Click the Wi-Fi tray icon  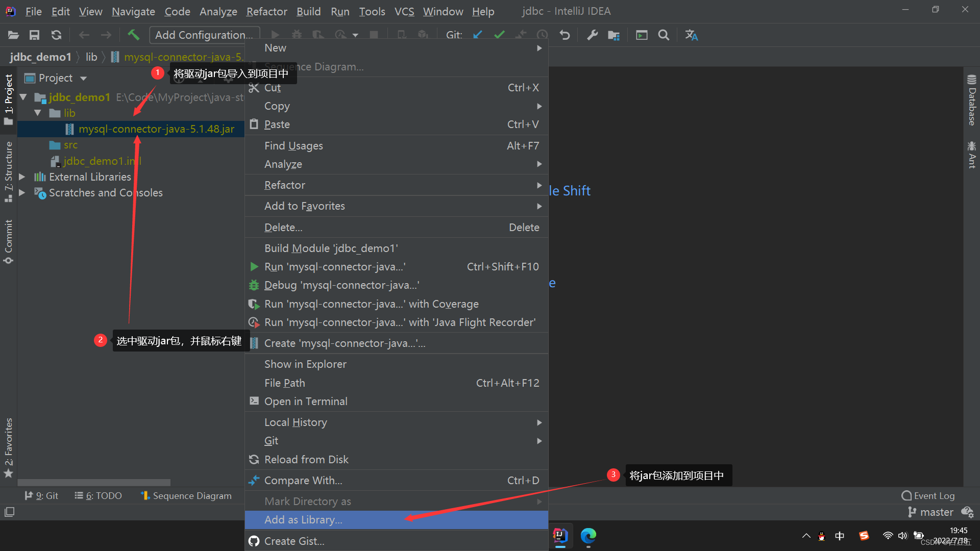pos(888,536)
